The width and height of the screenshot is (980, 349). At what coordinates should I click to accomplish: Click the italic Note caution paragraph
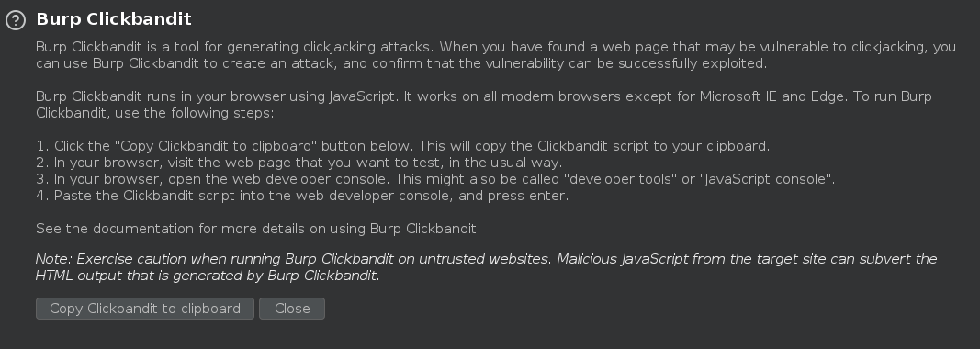point(486,267)
